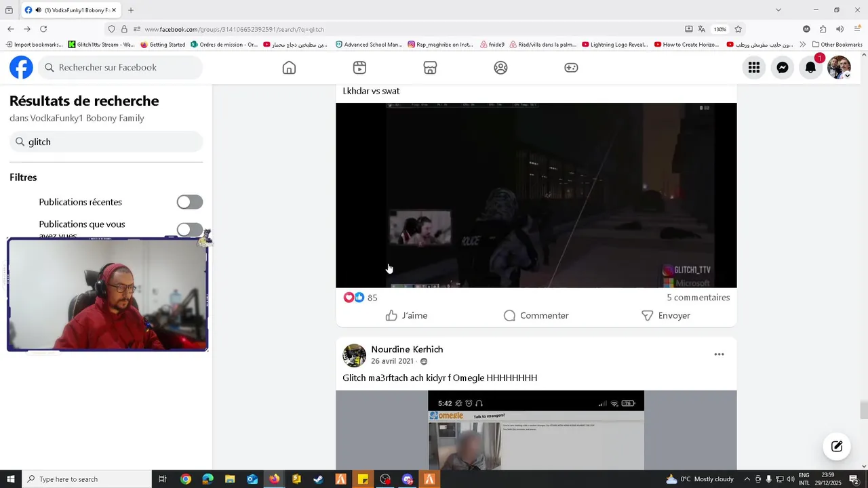Image resolution: width=868 pixels, height=488 pixels.
Task: Open the Windows Start menu
Action: (11, 479)
